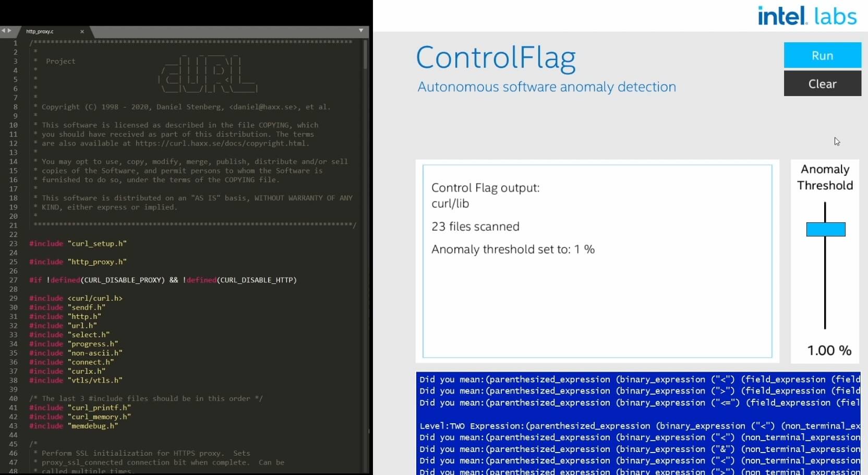Click the '#include "http_proxy.h"' code line
The height and width of the screenshot is (475, 868).
click(78, 262)
